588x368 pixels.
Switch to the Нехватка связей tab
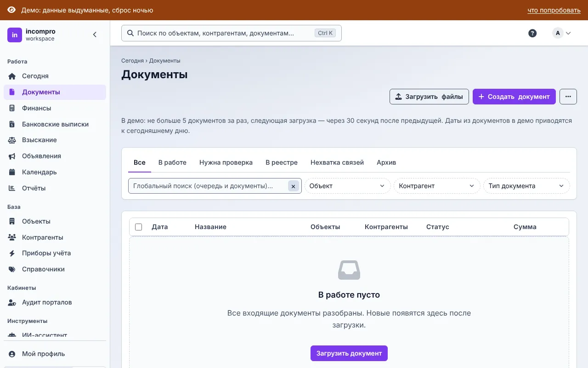pyautogui.click(x=337, y=162)
